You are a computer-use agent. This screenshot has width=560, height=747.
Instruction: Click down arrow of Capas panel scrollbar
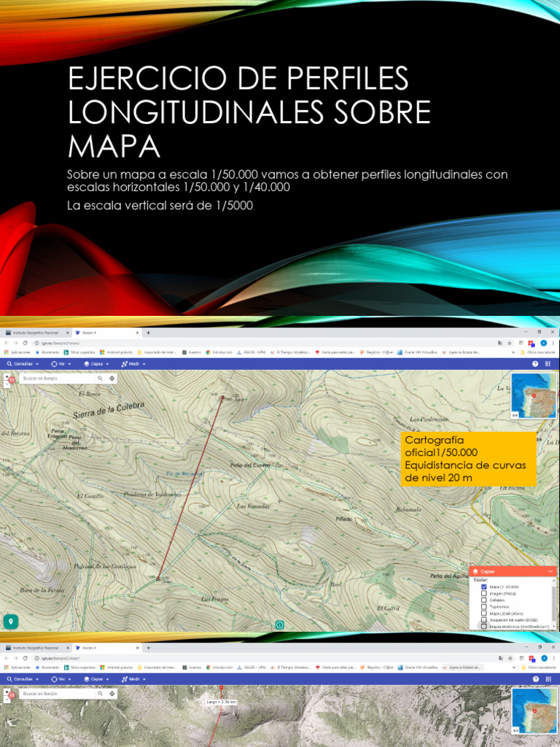(x=554, y=626)
